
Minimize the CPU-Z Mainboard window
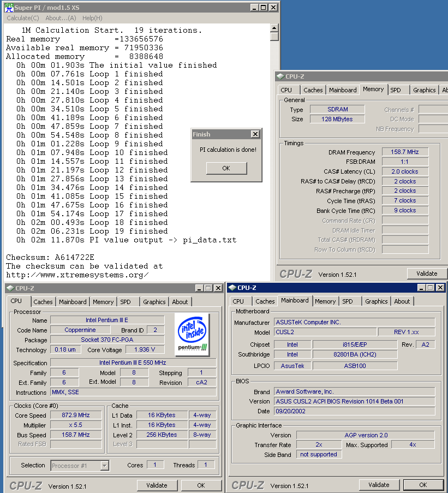(422, 288)
